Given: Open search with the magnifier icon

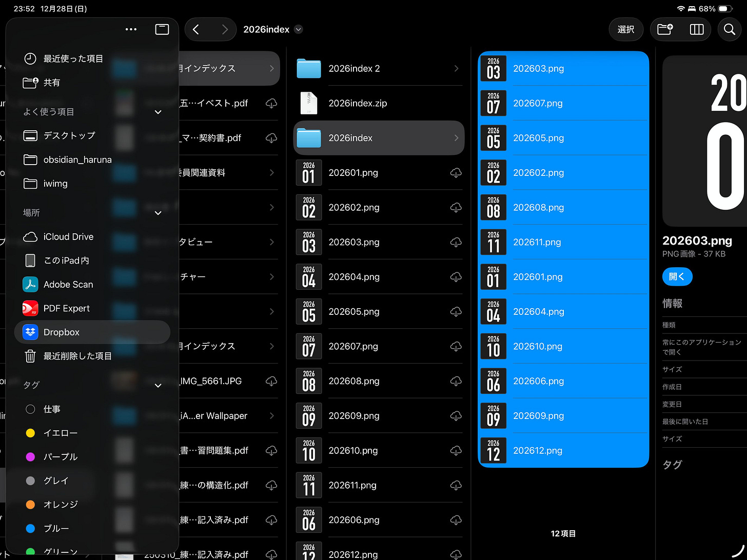Looking at the screenshot, I should click(730, 29).
